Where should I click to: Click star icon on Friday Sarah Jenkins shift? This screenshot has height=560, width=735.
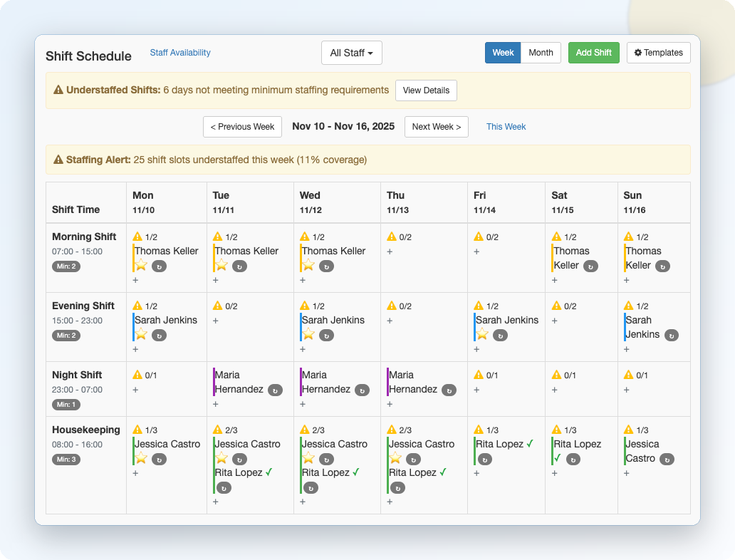tap(482, 334)
